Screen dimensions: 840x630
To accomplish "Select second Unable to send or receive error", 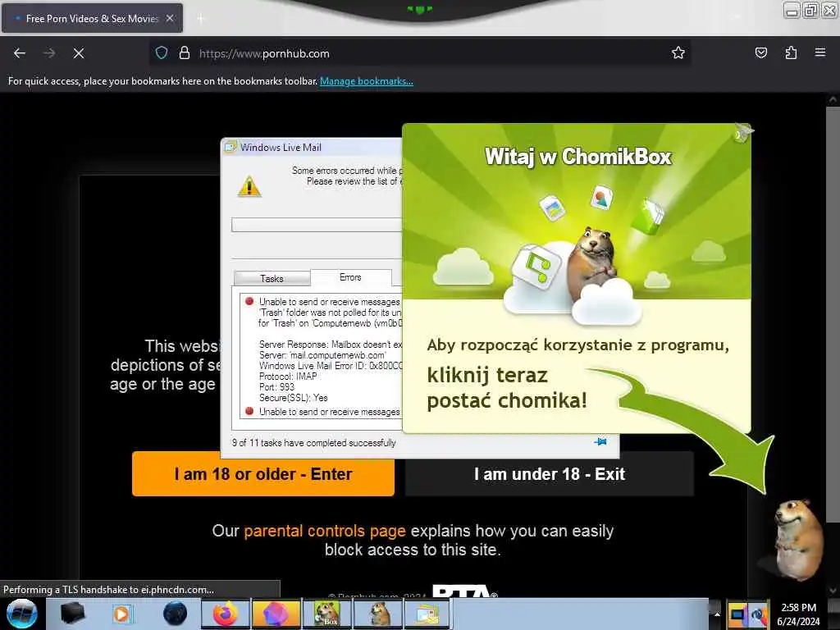I will 330,412.
